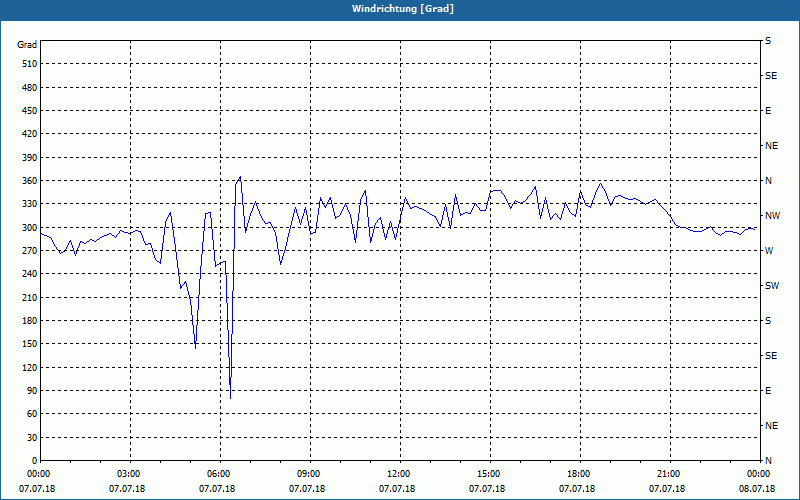This screenshot has width=800, height=500.
Task: Select the N compass label beside 0 gridline
Action: point(769,461)
